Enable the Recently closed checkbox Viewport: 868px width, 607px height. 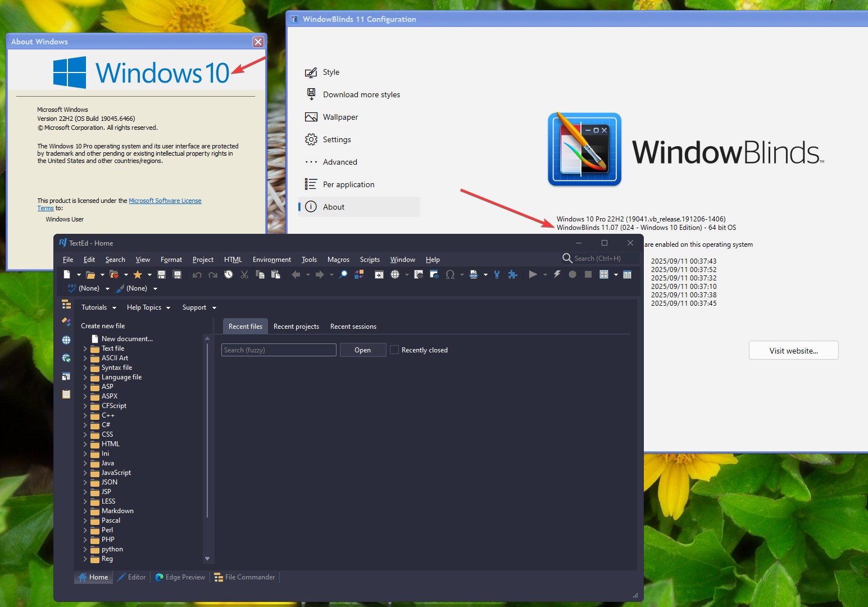tap(394, 350)
